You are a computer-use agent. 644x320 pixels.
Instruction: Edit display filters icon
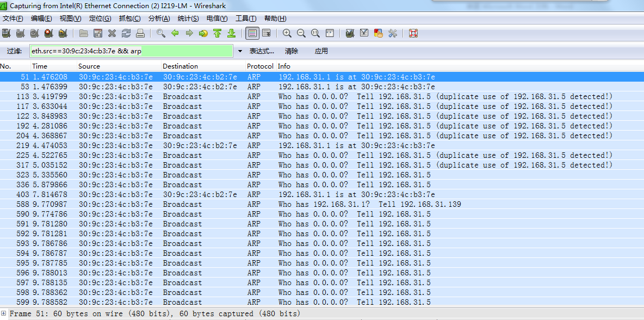pyautogui.click(x=364, y=33)
